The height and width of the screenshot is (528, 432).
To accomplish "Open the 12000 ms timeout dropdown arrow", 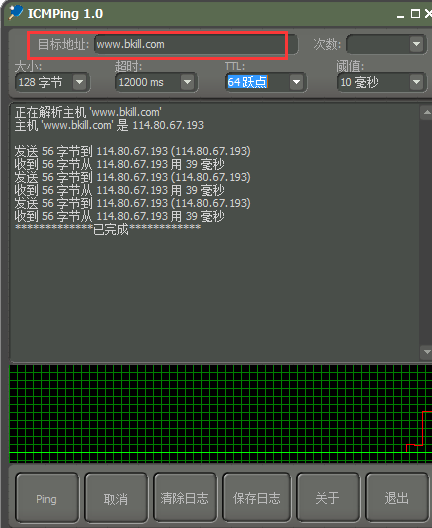I will coord(188,82).
